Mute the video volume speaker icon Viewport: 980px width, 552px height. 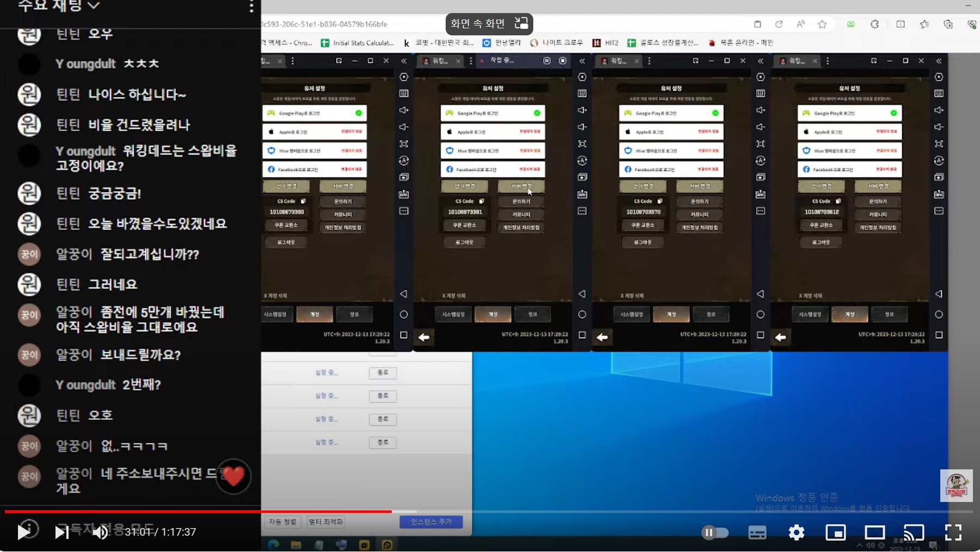tap(100, 532)
